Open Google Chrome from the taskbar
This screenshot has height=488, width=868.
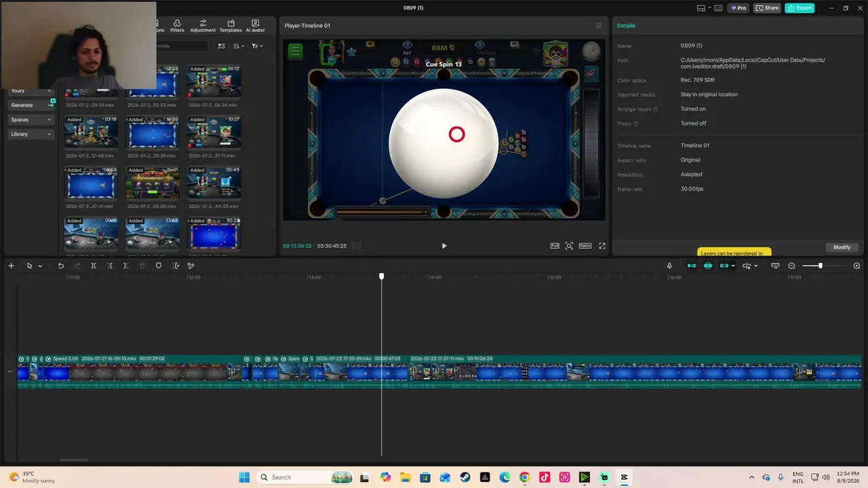pyautogui.click(x=524, y=477)
